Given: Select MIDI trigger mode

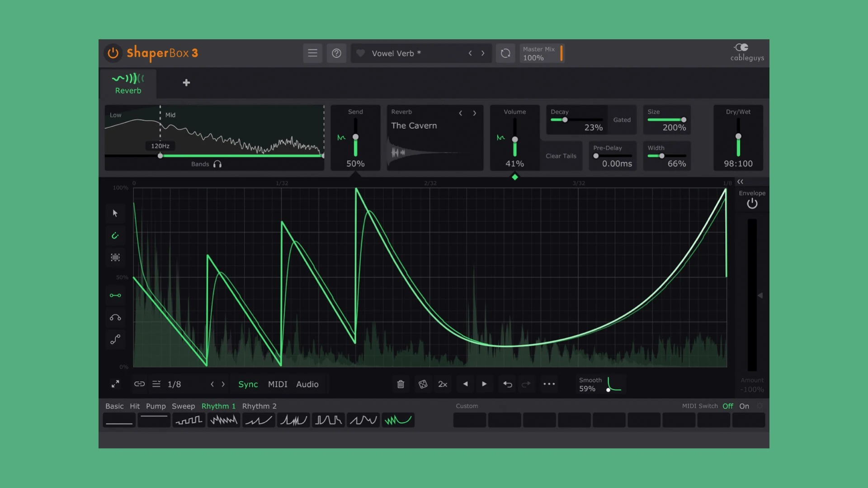Looking at the screenshot, I should pyautogui.click(x=278, y=384).
